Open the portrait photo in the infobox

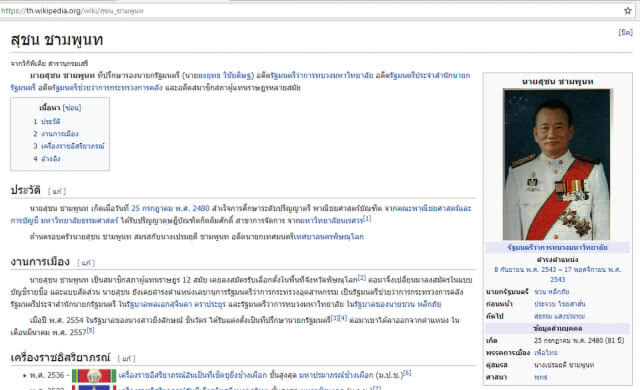coord(557,164)
